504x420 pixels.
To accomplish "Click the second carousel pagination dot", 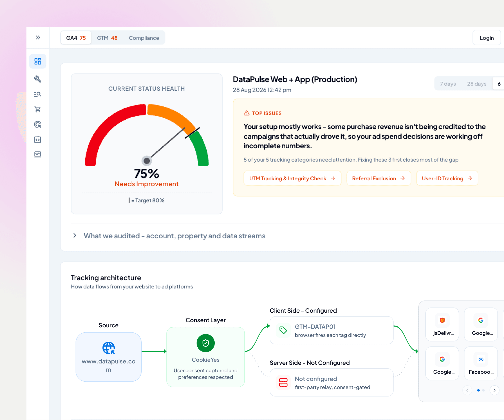I will [x=483, y=390].
